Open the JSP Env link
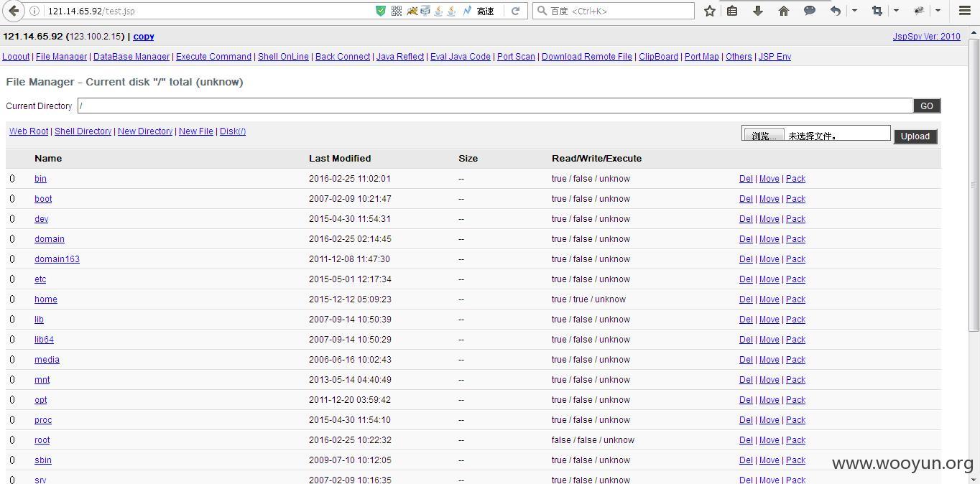The width and height of the screenshot is (980, 484). (x=775, y=57)
